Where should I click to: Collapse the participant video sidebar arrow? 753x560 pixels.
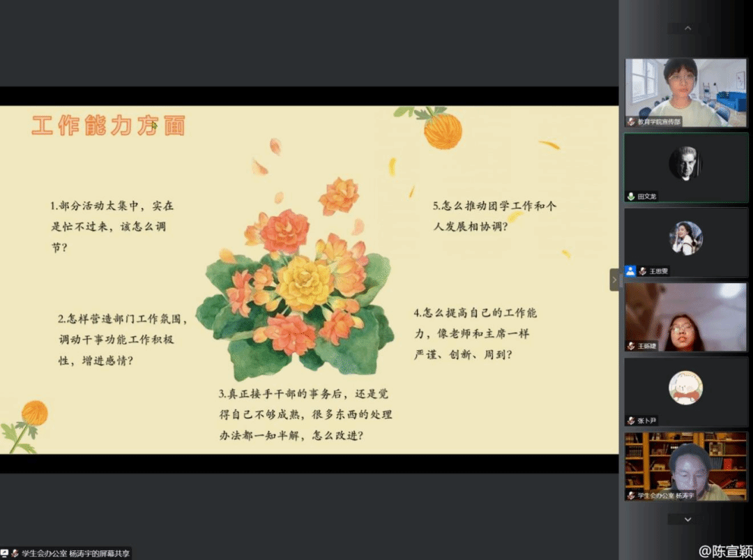click(x=614, y=280)
